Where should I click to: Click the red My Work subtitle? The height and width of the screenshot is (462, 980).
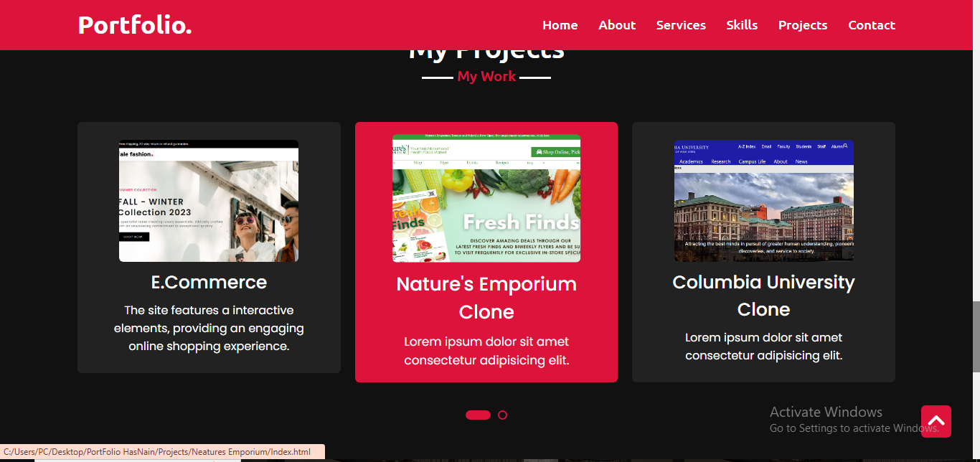point(486,77)
